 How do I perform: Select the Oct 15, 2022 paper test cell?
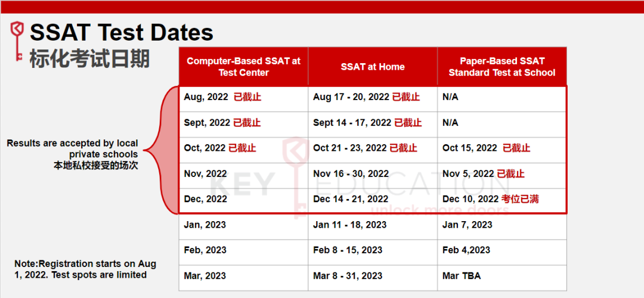click(x=486, y=148)
